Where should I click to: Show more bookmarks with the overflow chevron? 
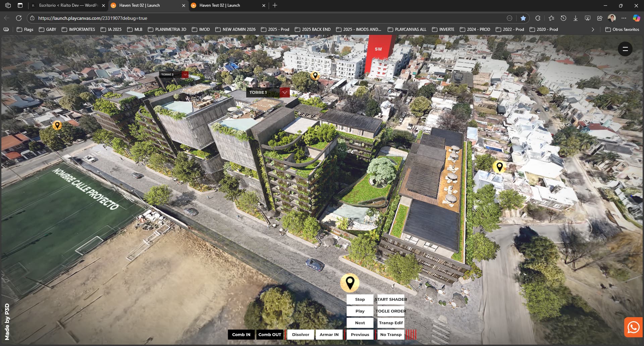(x=593, y=30)
